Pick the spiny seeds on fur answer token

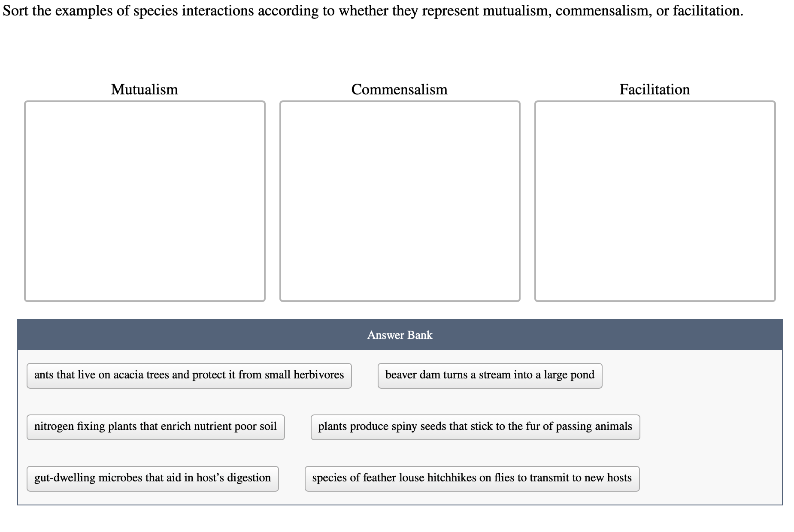475,427
